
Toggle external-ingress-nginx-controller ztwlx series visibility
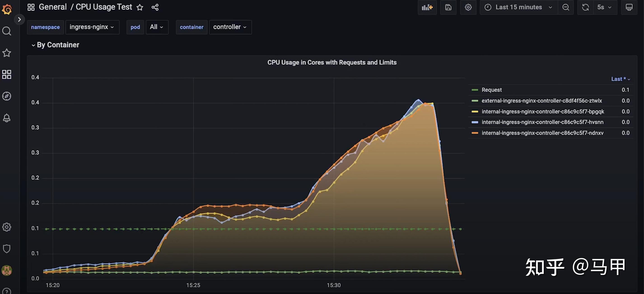541,101
